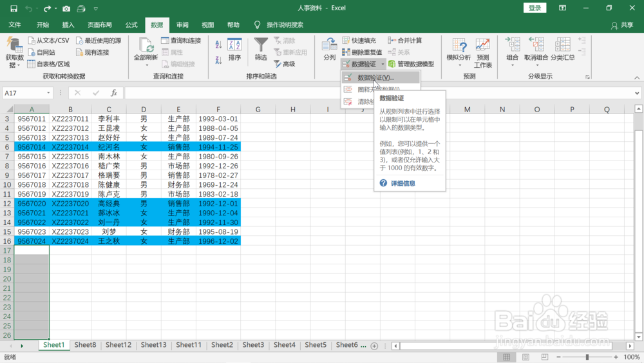Zoom in with plus button
644x363 pixels.
616,357
